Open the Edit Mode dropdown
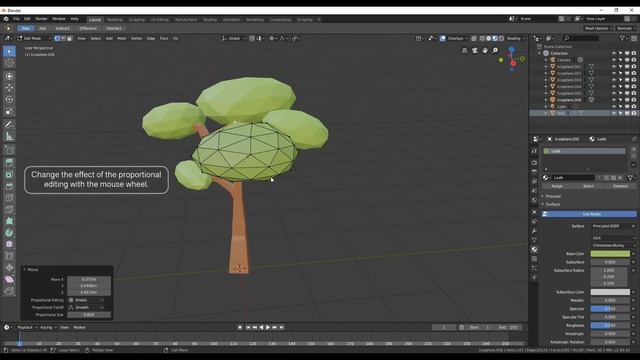 pos(34,38)
